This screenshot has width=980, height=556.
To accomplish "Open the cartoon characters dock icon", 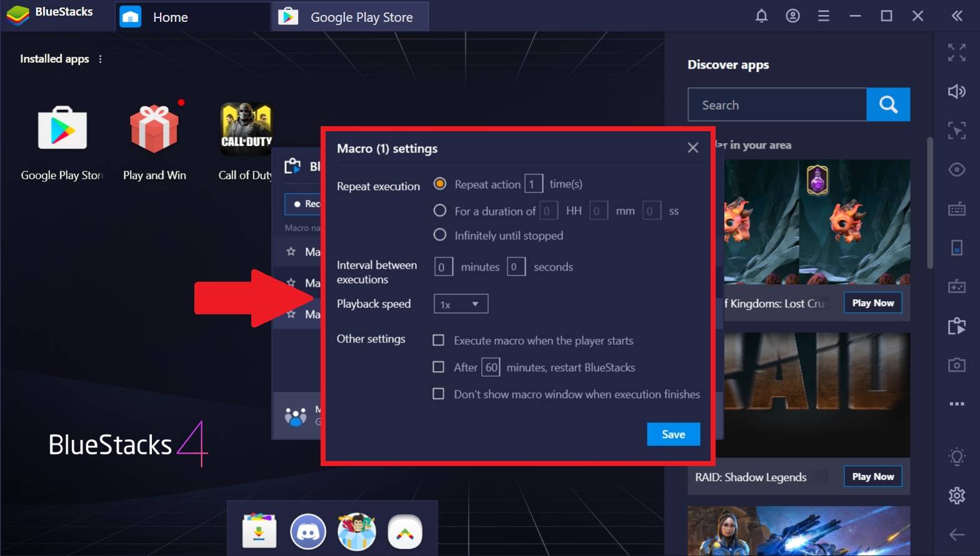I will point(356,532).
